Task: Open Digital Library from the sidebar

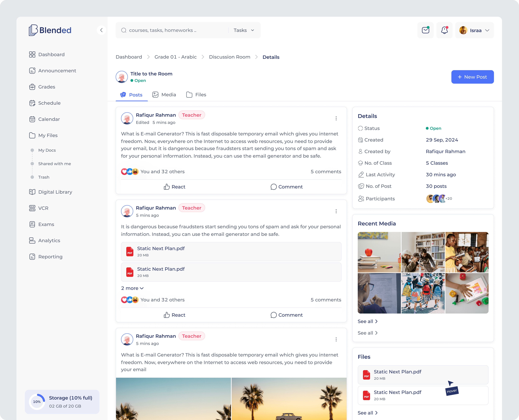Action: click(x=55, y=192)
